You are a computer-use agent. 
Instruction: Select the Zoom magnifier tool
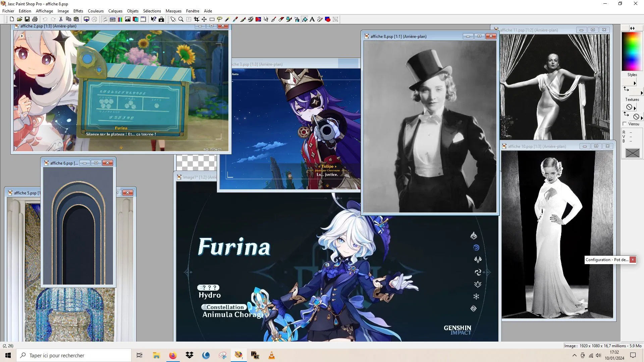pyautogui.click(x=181, y=19)
